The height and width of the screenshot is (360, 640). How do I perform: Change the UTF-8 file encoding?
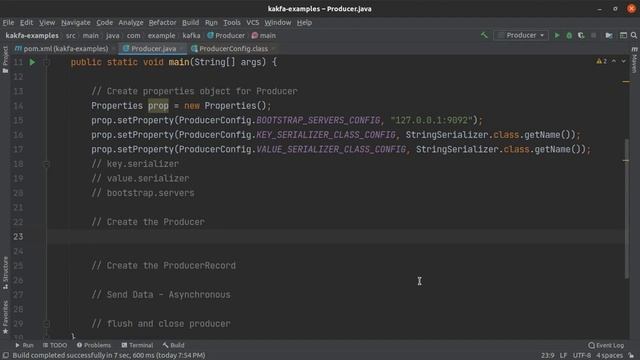click(x=582, y=355)
